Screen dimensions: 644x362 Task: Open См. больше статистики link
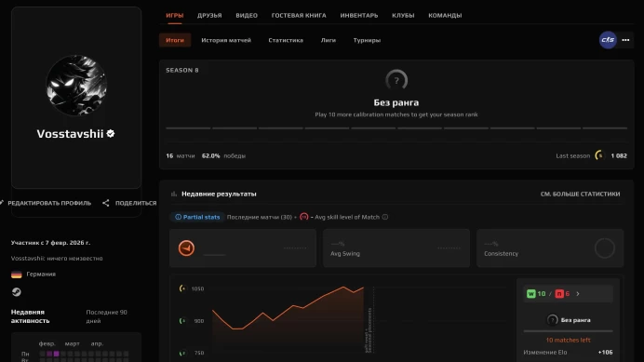tap(580, 194)
